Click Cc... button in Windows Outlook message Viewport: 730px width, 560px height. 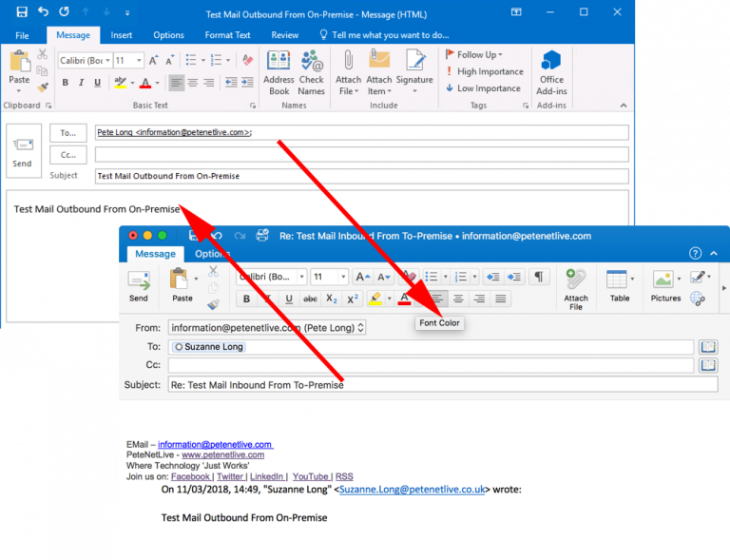(68, 155)
